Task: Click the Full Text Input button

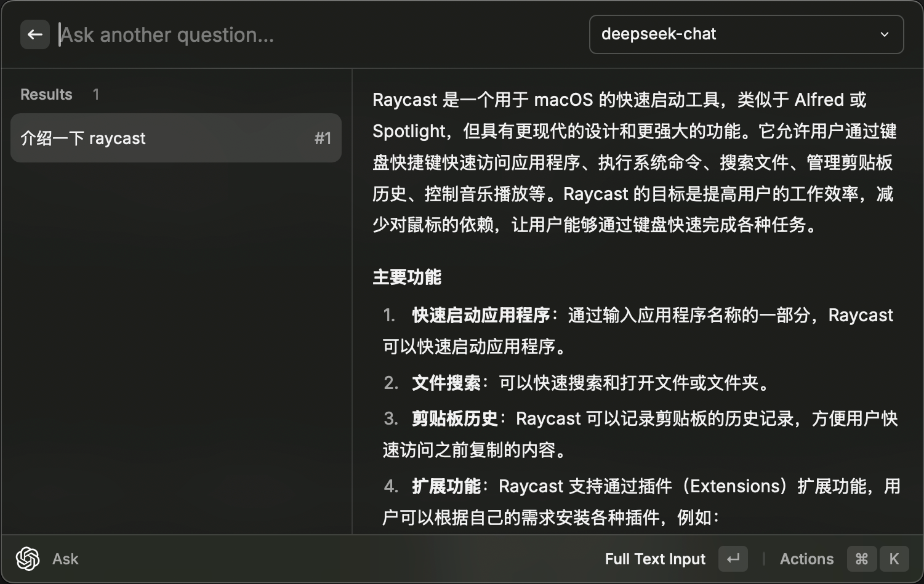Action: (x=654, y=559)
